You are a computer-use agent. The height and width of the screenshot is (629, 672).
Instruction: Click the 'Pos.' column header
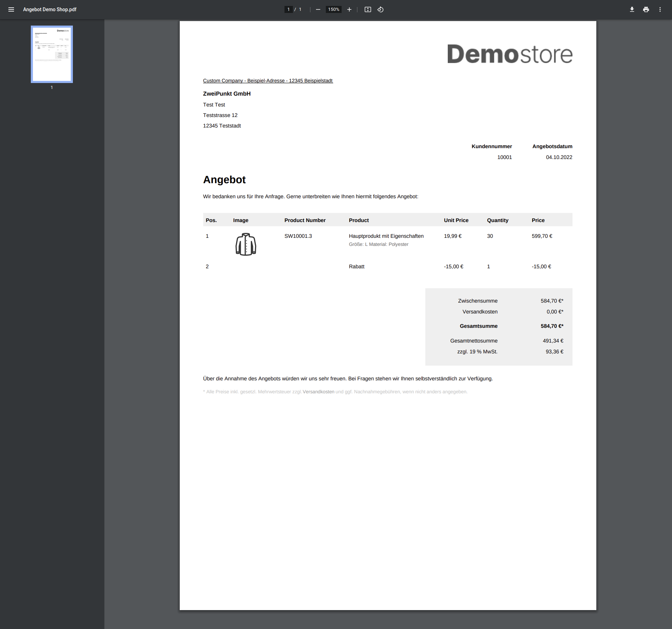pyautogui.click(x=211, y=220)
